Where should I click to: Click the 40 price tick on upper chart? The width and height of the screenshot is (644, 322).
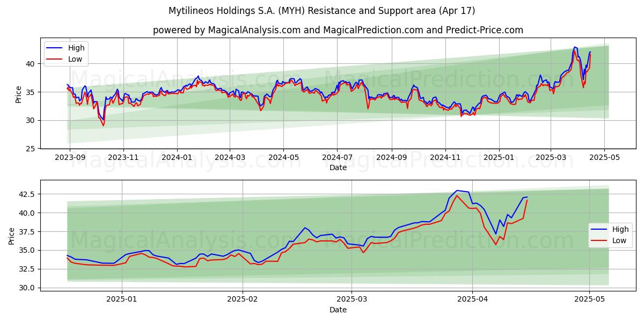pos(32,64)
